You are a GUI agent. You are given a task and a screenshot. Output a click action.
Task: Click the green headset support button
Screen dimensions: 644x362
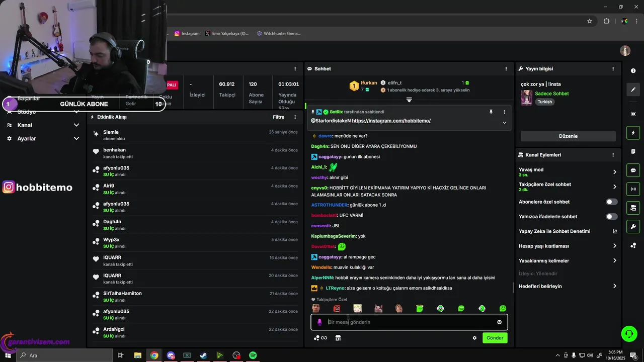click(628, 333)
